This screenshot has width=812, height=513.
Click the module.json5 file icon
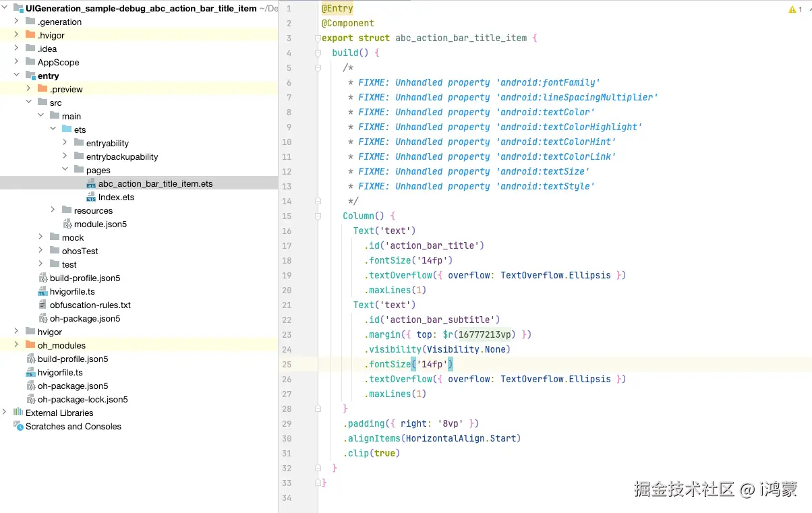tap(67, 224)
